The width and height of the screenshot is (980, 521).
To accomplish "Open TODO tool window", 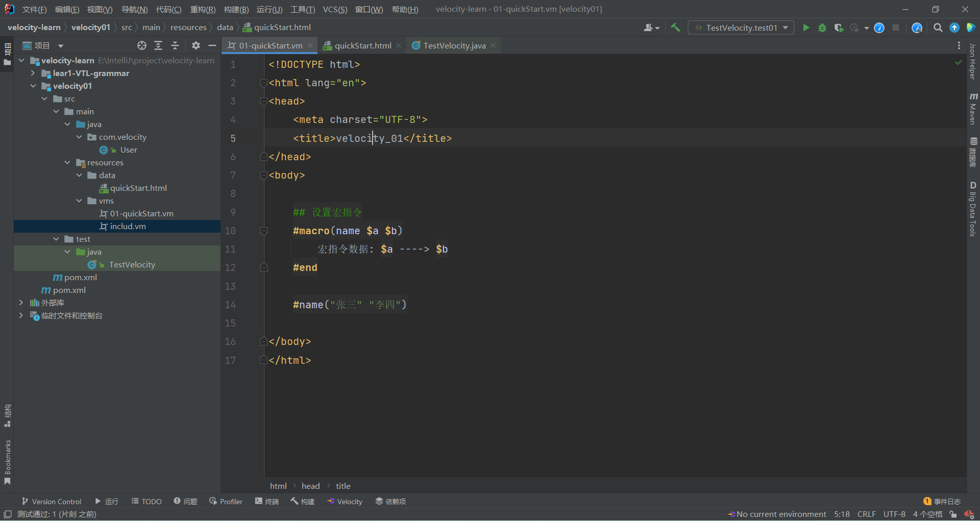I will pyautogui.click(x=146, y=502).
